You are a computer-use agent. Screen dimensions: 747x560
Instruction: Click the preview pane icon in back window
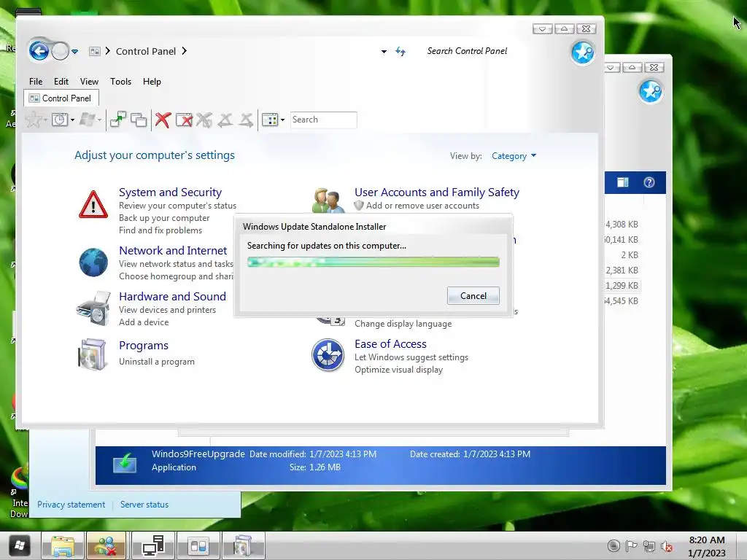(x=623, y=182)
